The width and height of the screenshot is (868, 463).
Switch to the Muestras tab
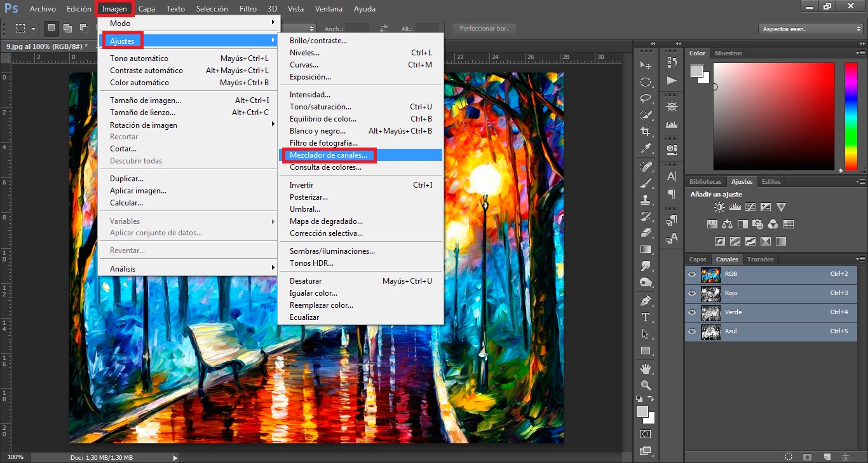(728, 53)
